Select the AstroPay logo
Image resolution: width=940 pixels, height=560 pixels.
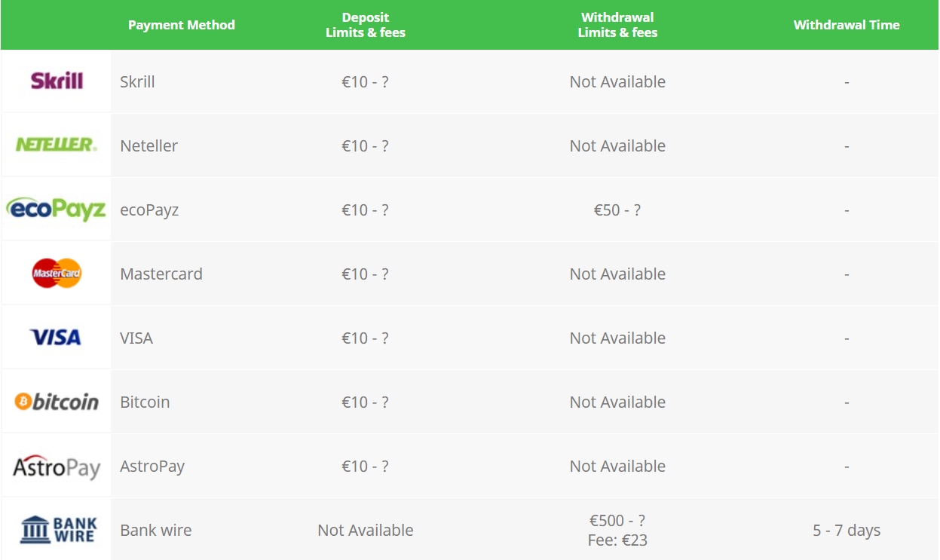(x=57, y=467)
